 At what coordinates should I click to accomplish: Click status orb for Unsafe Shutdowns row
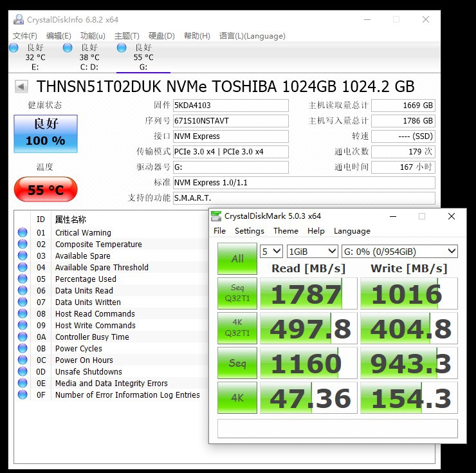[x=23, y=371]
